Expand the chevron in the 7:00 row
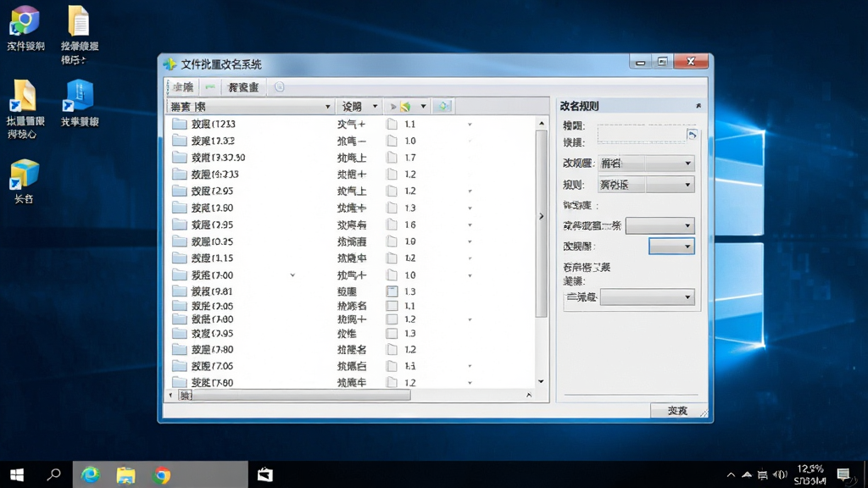Screen dimensions: 868x488 [292, 275]
